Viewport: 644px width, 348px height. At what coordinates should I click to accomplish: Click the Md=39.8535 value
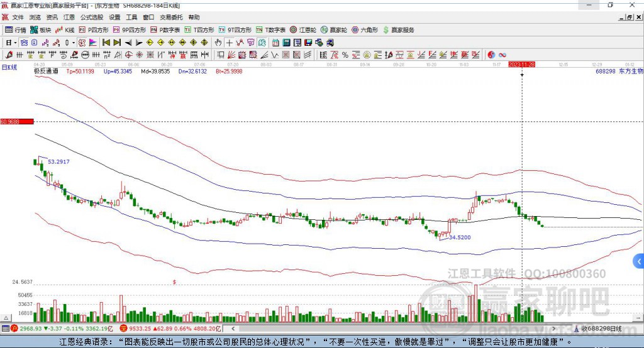155,71
